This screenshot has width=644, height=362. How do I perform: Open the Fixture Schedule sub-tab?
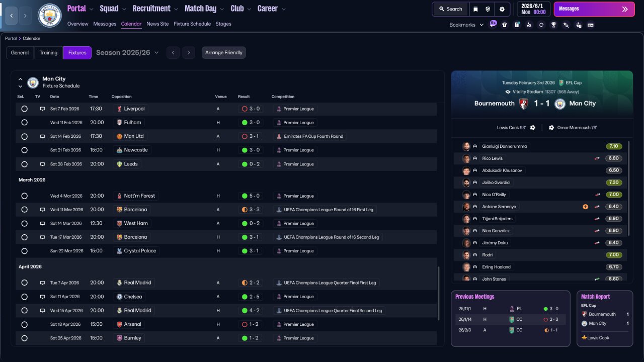click(192, 24)
